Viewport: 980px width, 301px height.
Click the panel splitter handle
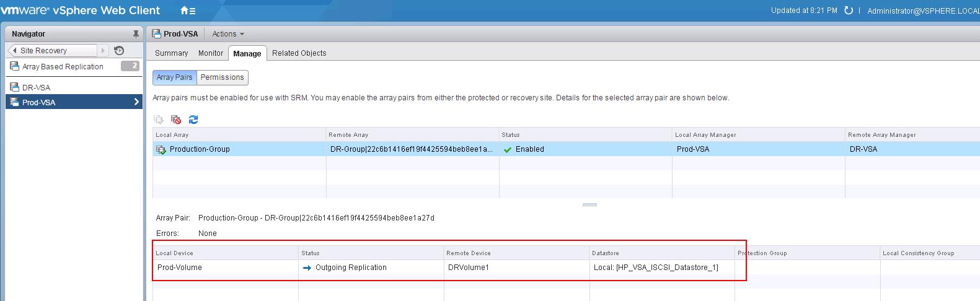pos(589,204)
